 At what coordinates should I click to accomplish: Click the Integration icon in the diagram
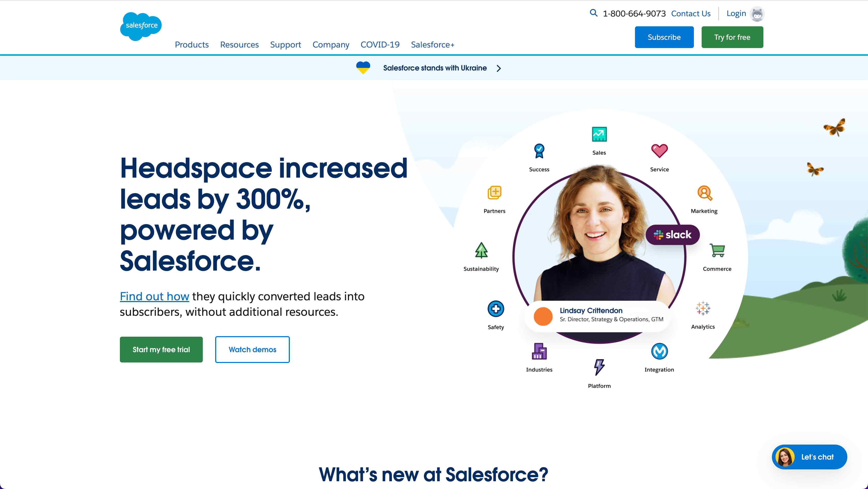[x=659, y=351]
